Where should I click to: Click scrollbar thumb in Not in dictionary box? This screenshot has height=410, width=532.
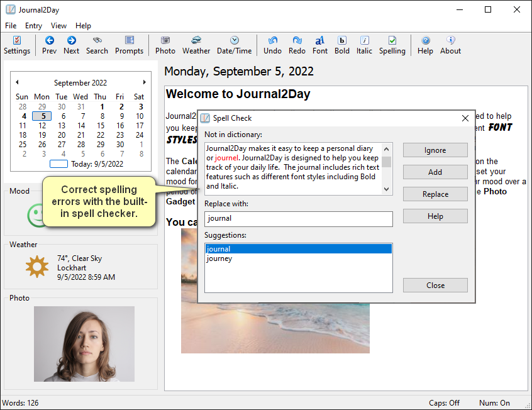tap(387, 162)
